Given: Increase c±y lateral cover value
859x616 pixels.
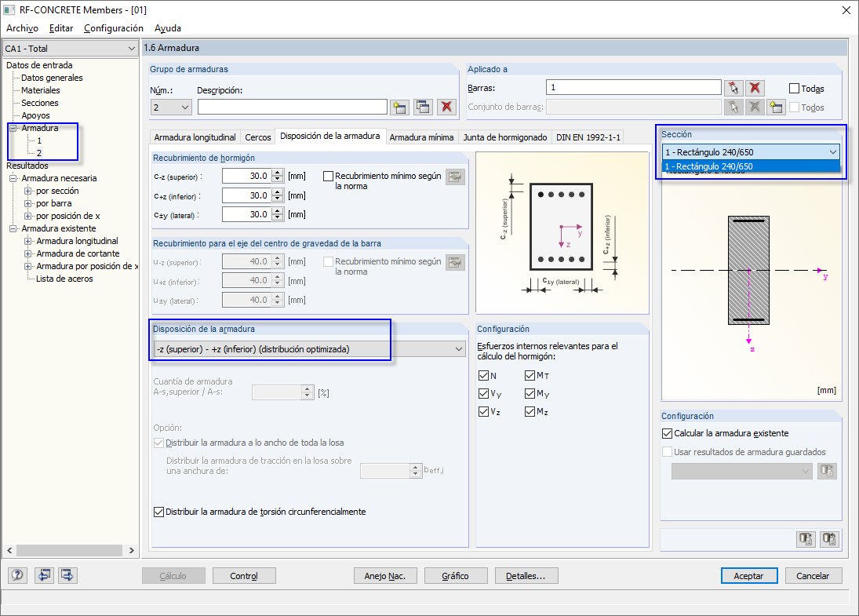Looking at the screenshot, I should pos(278,210).
